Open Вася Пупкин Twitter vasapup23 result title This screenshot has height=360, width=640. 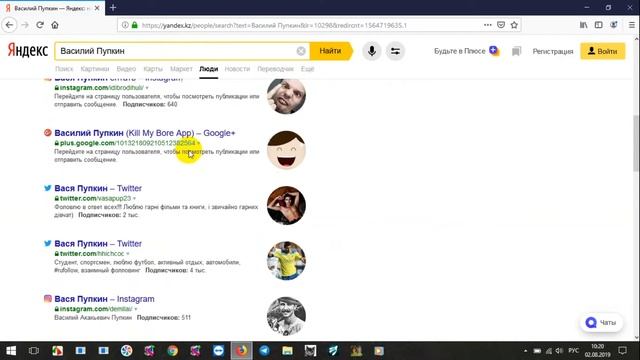(98, 188)
